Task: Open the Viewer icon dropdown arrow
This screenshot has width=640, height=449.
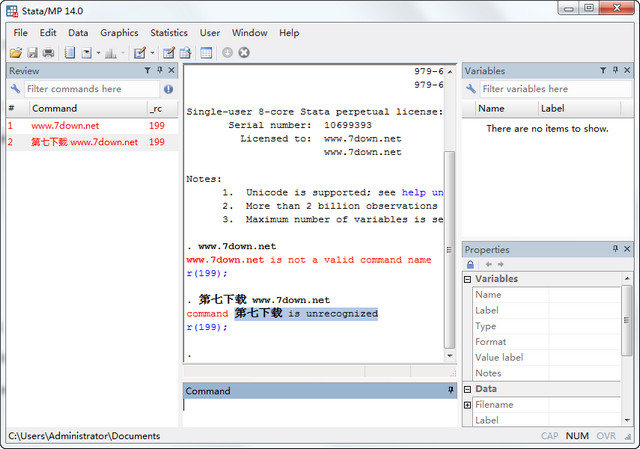Action: pyautogui.click(x=98, y=53)
